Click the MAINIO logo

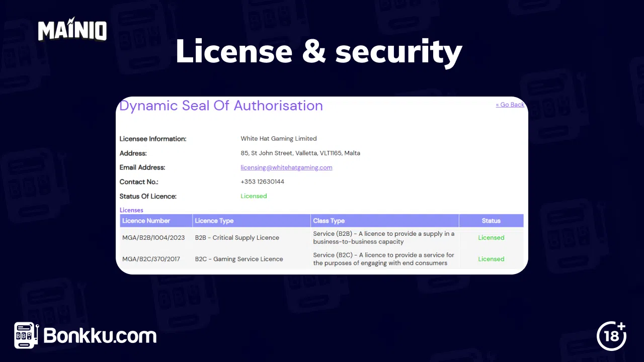click(x=72, y=30)
